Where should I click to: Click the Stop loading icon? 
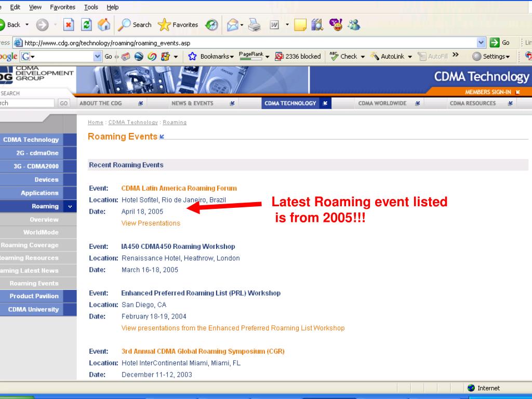click(69, 25)
